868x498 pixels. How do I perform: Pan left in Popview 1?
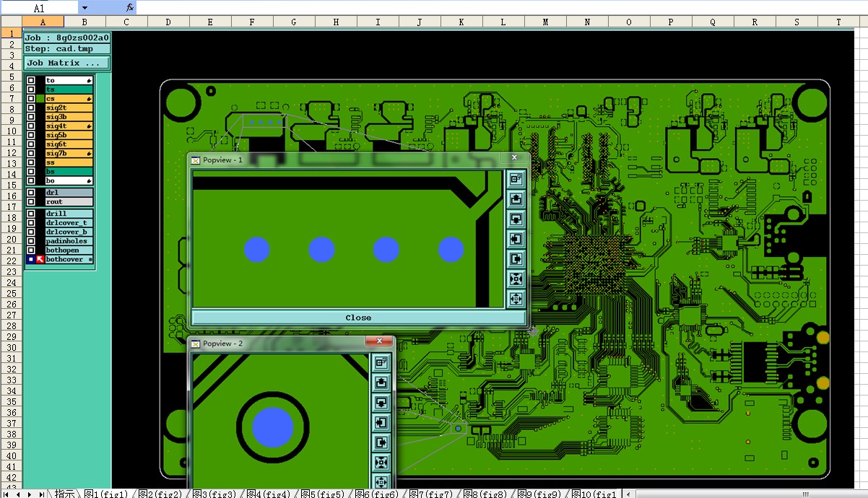(516, 239)
